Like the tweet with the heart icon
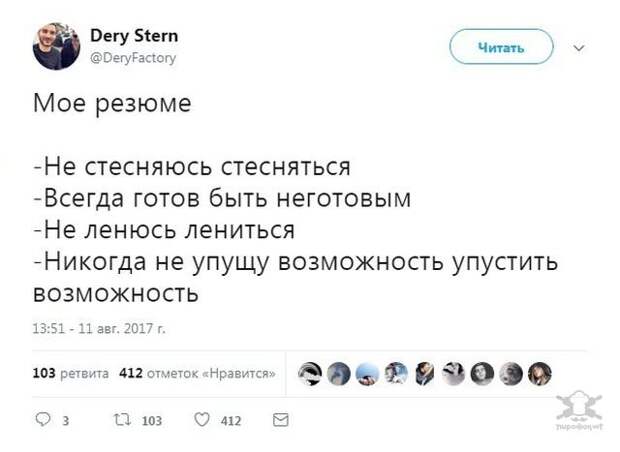 (202, 419)
